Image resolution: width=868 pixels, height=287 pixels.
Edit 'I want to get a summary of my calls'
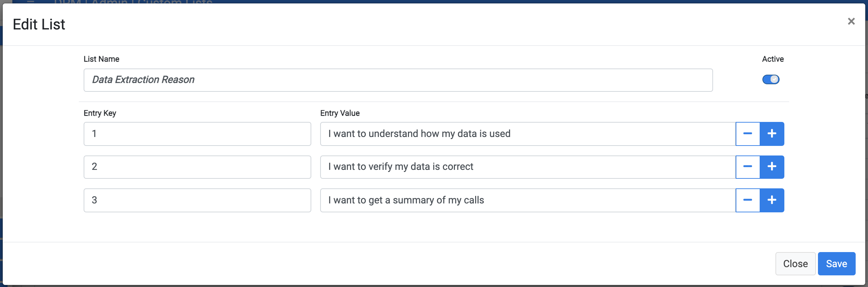coord(528,200)
